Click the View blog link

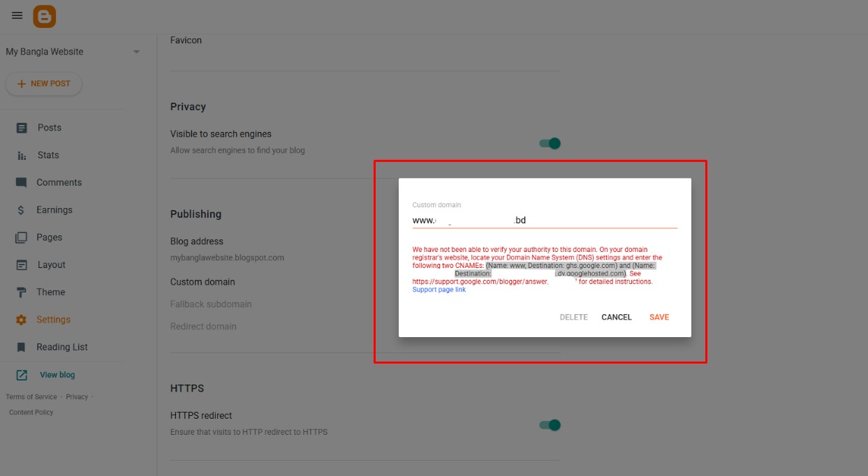(x=57, y=375)
